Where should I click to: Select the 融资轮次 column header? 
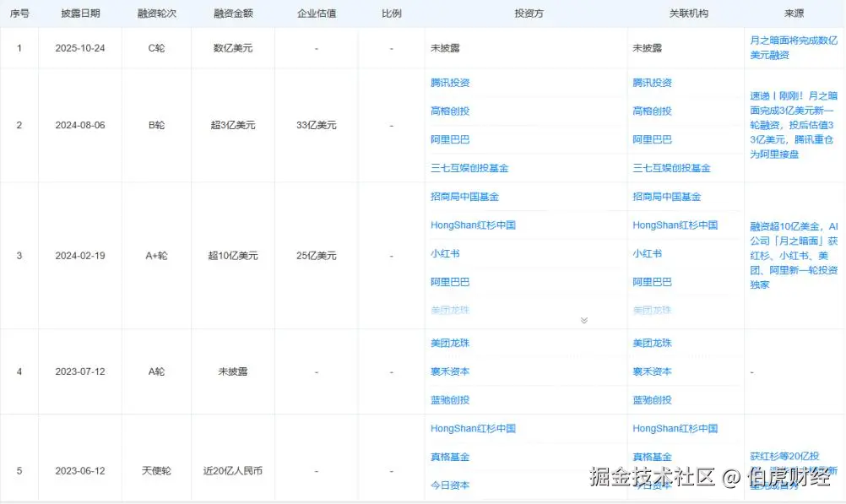(x=156, y=14)
